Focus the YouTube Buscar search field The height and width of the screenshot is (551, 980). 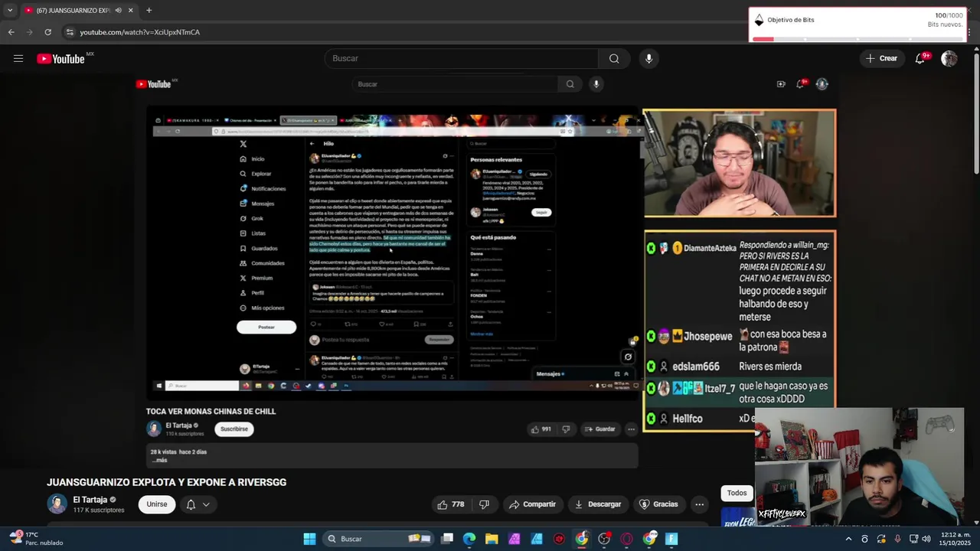pos(462,58)
